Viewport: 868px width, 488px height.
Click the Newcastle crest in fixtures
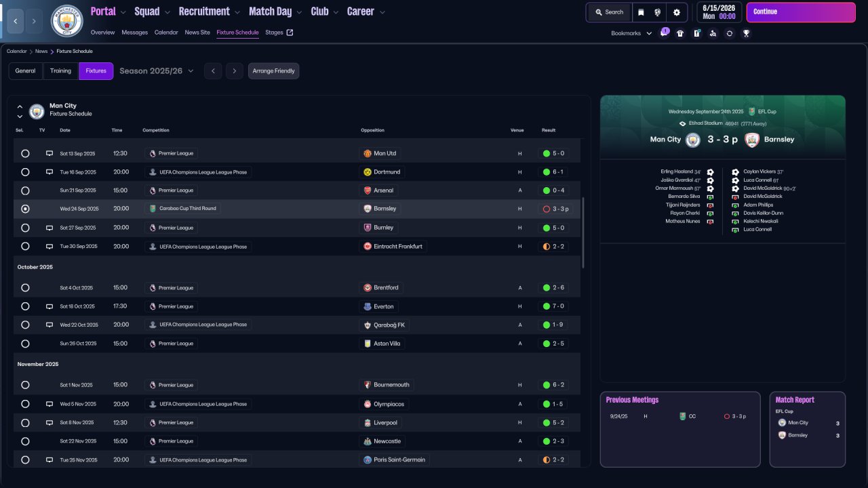tap(368, 441)
